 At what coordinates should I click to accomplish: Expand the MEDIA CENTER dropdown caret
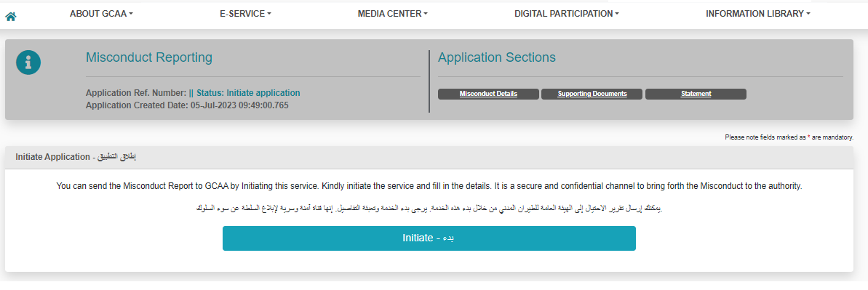(x=426, y=15)
